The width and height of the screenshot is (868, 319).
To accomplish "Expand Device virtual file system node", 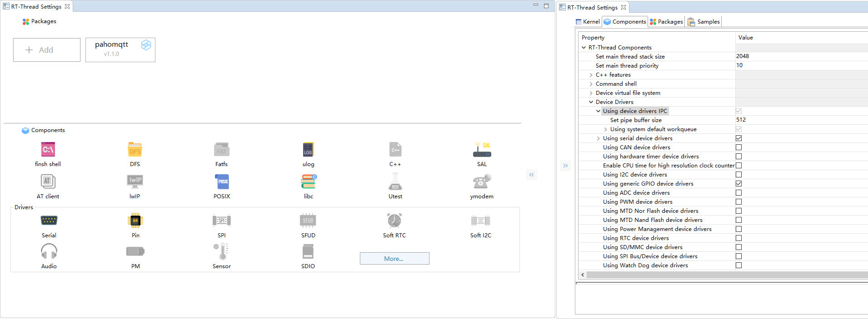I will (x=591, y=93).
